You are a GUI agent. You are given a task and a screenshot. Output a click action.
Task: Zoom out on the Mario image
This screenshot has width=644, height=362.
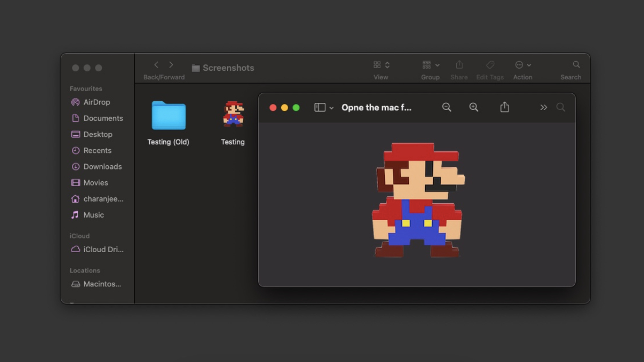447,107
